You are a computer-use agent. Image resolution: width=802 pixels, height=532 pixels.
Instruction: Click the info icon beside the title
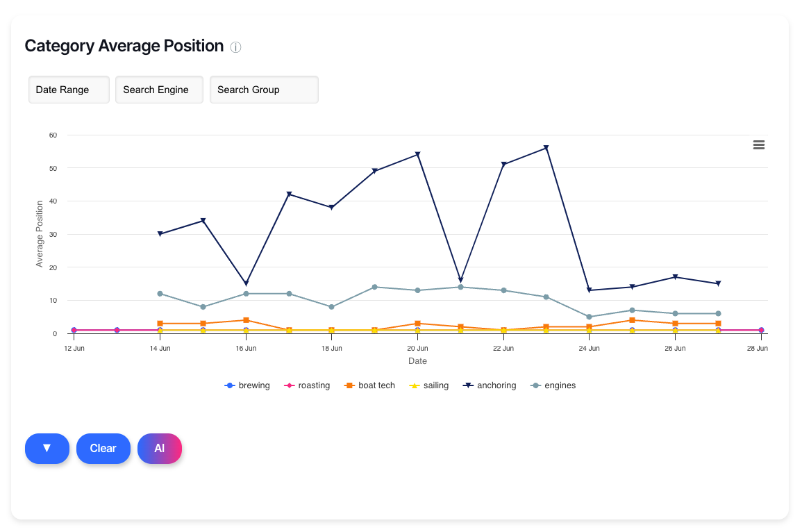click(x=236, y=47)
